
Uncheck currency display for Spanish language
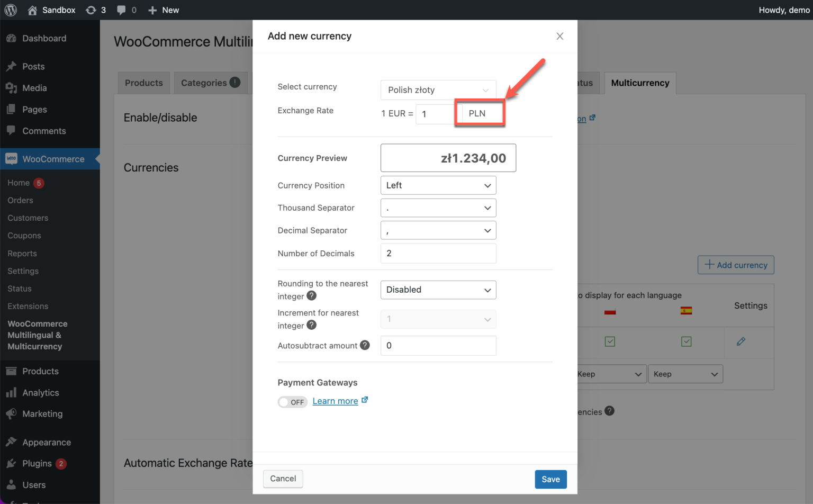pos(686,341)
